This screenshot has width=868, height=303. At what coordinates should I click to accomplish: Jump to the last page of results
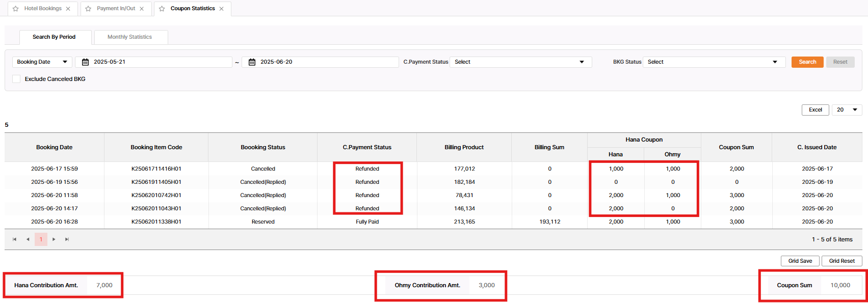coord(67,239)
